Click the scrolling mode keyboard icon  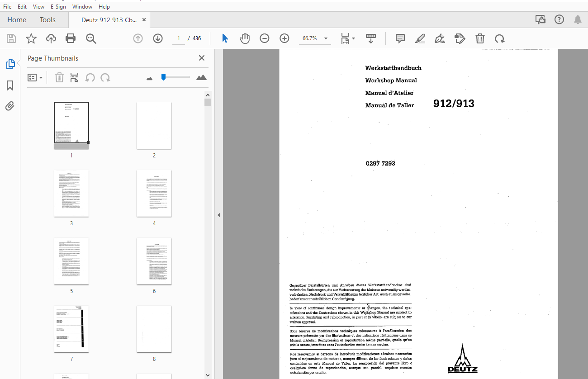click(x=371, y=38)
